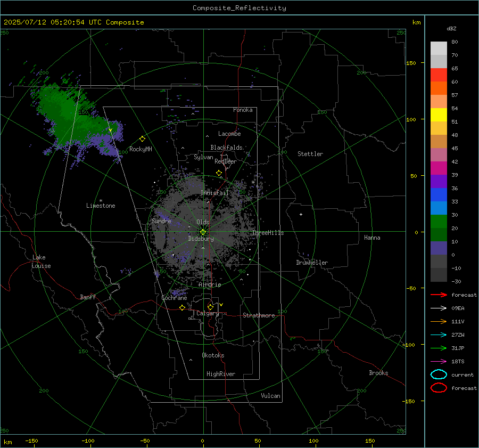This screenshot has height=448, width=479.
Task: Select the HighRiver label
Action: coord(221,374)
